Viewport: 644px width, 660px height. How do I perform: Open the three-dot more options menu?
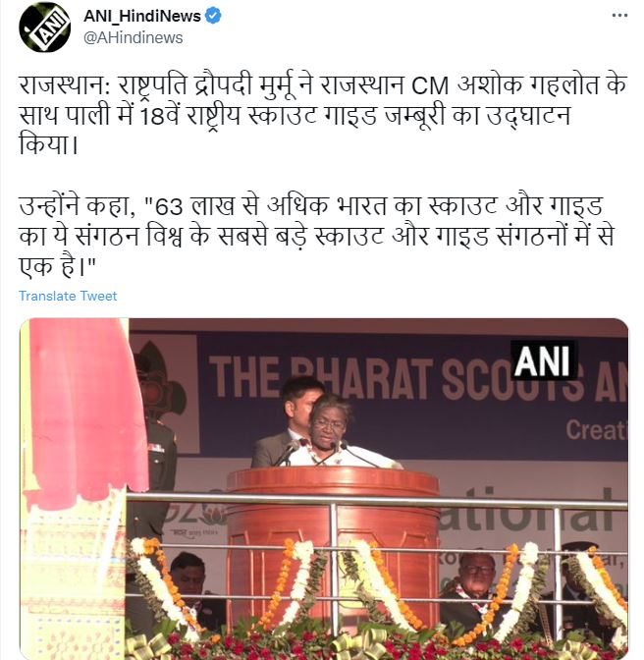(619, 16)
